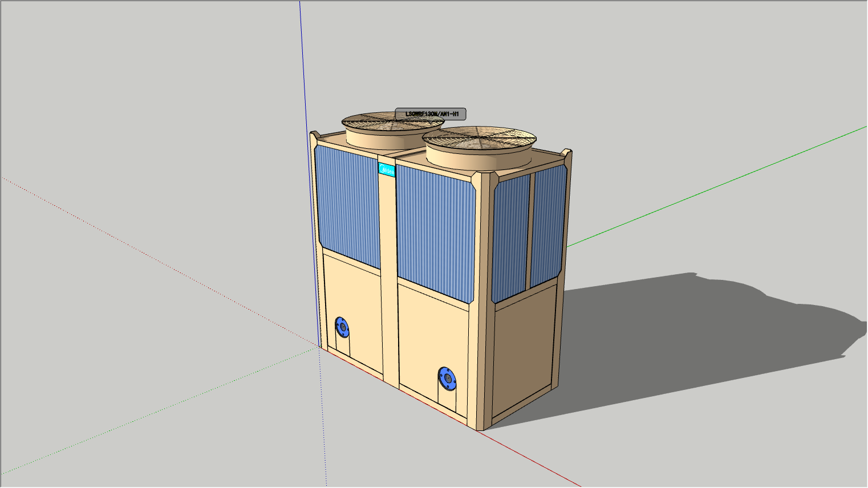868x488 pixels.
Task: Select the right rooftop fan grille
Action: click(x=479, y=137)
